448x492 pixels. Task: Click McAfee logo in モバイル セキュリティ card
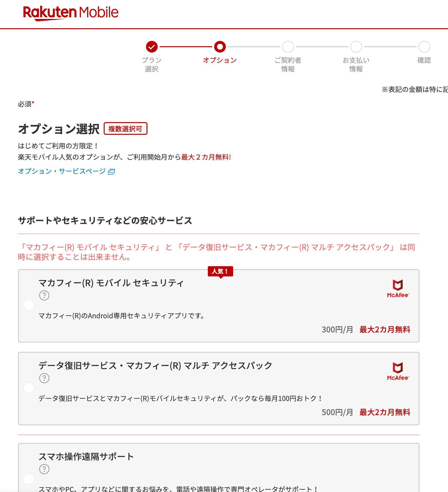pyautogui.click(x=398, y=289)
